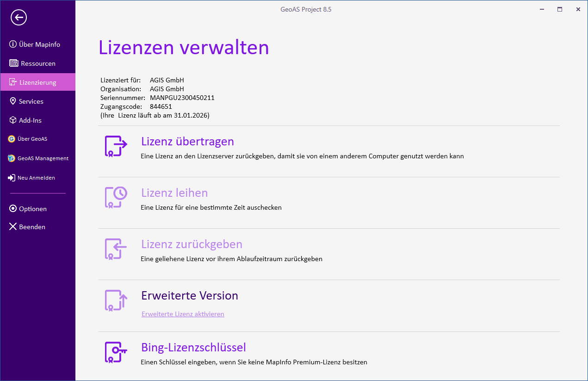
Task: Open the Über Mapinfo page
Action: 39,44
